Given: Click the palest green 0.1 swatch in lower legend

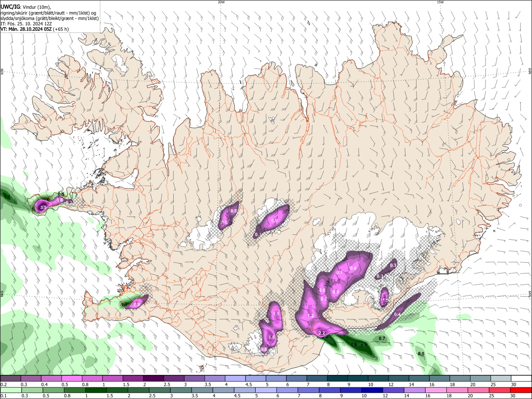Looking at the screenshot, I should coord(10,390).
